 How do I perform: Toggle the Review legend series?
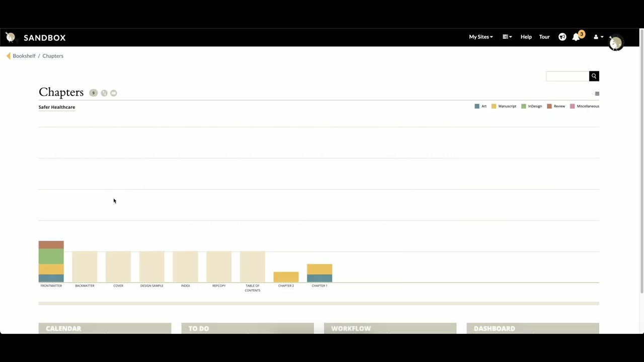click(x=556, y=106)
